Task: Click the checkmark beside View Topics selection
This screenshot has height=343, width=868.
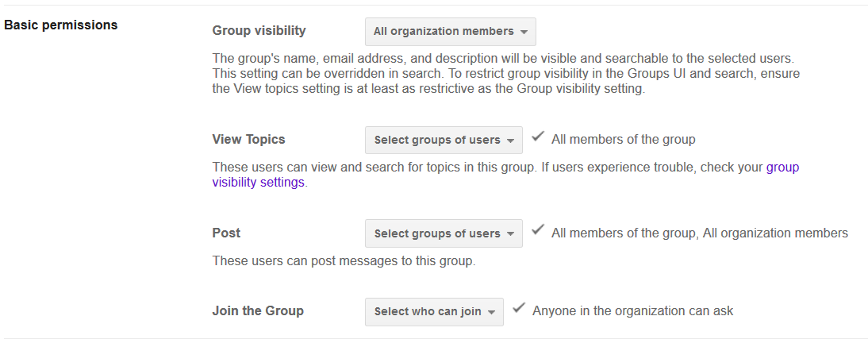Action: (x=538, y=137)
